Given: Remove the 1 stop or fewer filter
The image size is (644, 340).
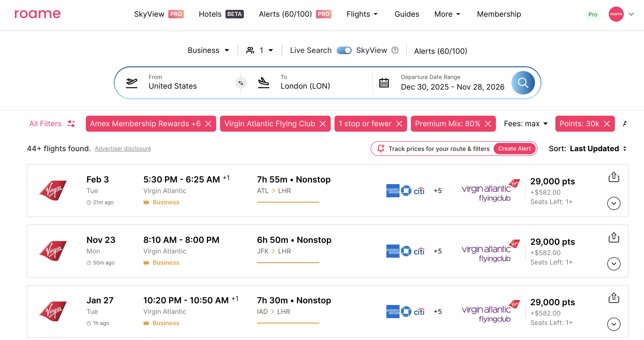Looking at the screenshot, I should [399, 124].
